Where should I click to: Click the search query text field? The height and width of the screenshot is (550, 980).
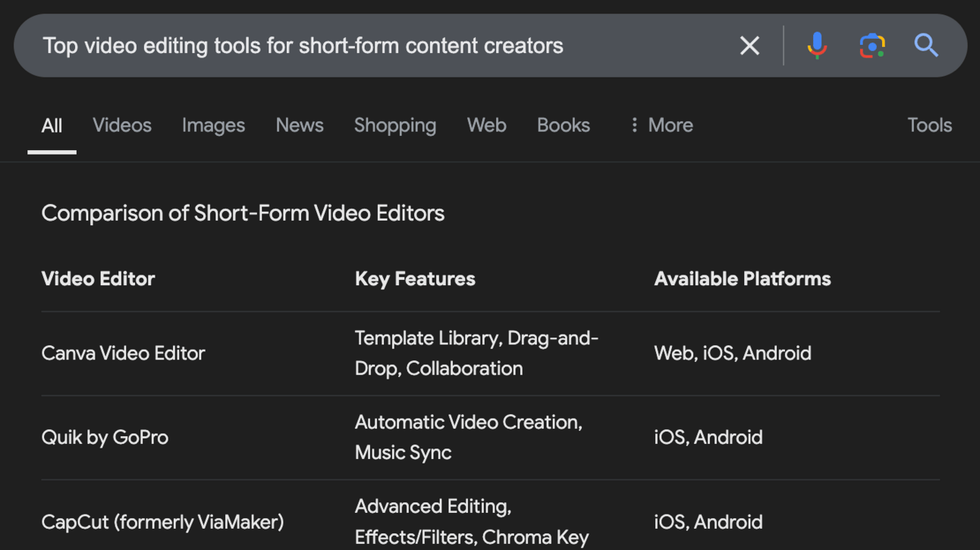pyautogui.click(x=379, y=46)
